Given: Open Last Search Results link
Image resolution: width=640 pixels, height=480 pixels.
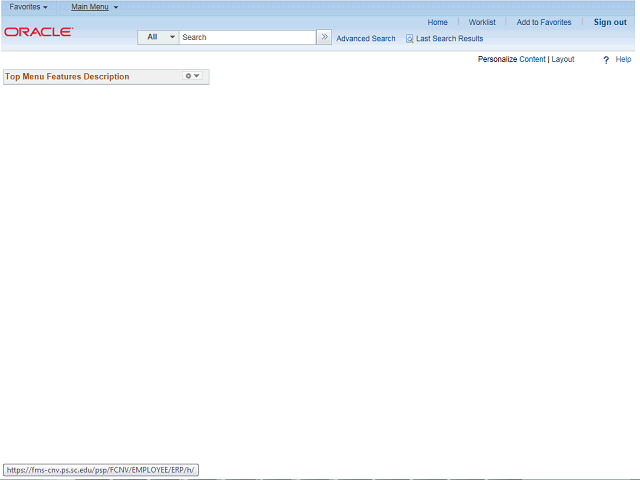Looking at the screenshot, I should [449, 38].
